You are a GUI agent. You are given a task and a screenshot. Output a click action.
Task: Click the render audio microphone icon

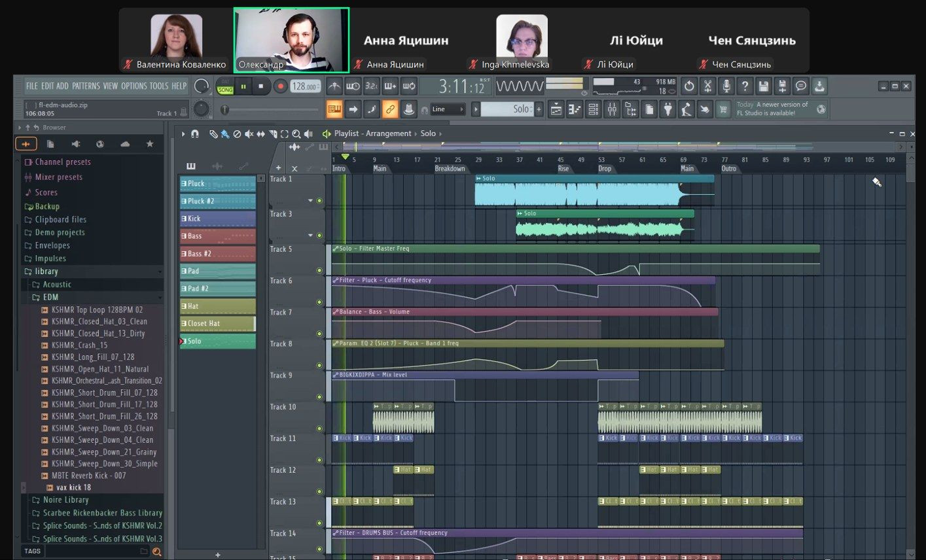pos(726,86)
